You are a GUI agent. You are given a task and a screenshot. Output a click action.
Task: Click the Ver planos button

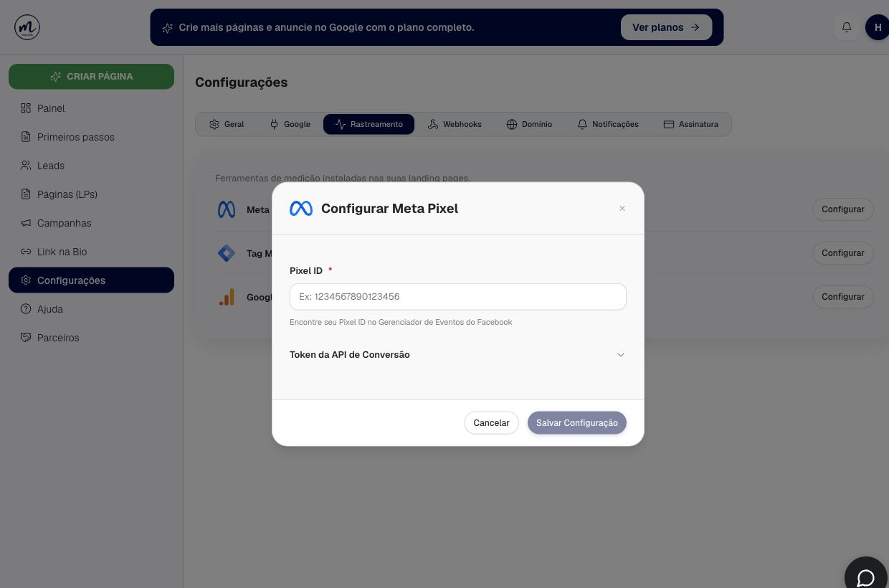(666, 27)
